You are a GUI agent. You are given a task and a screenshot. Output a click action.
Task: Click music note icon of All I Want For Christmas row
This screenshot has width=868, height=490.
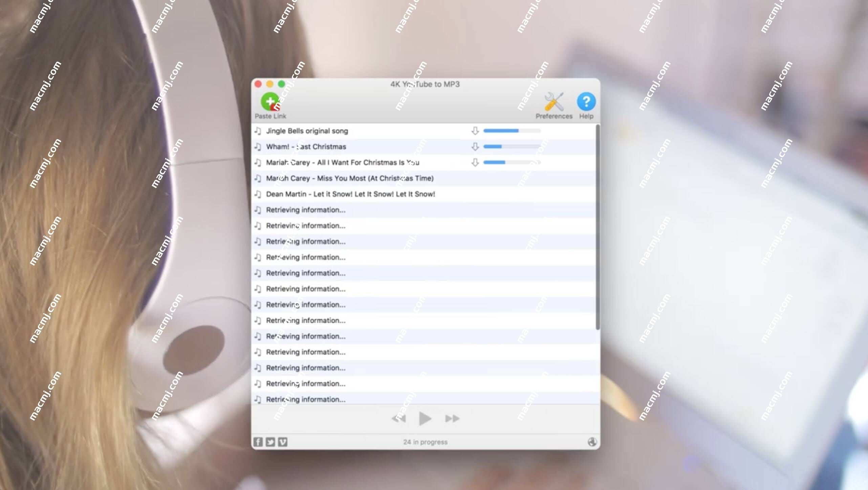[x=258, y=162]
